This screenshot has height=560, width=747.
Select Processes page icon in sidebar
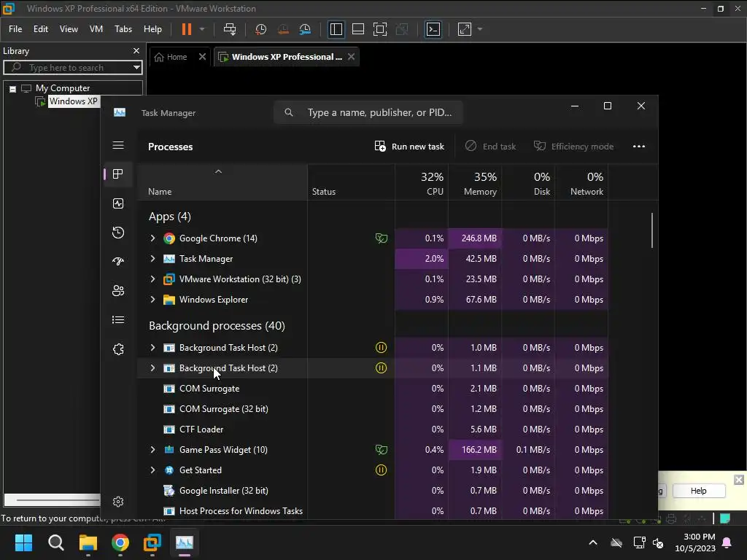point(118,174)
